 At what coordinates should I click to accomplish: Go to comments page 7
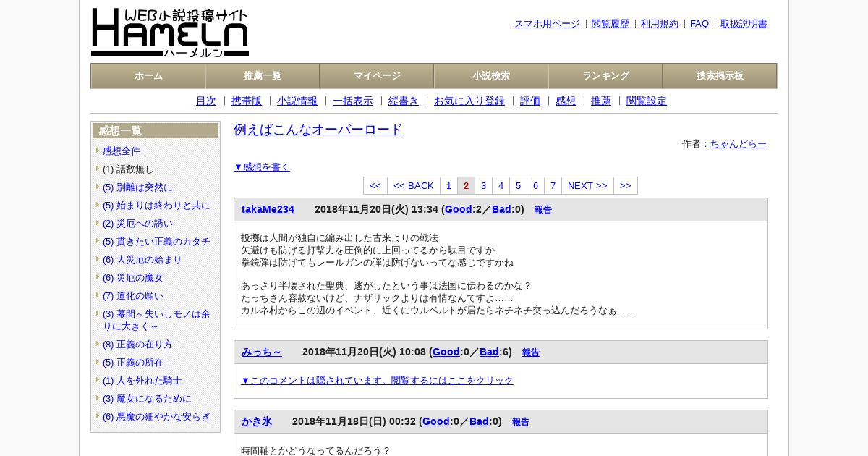pos(553,186)
